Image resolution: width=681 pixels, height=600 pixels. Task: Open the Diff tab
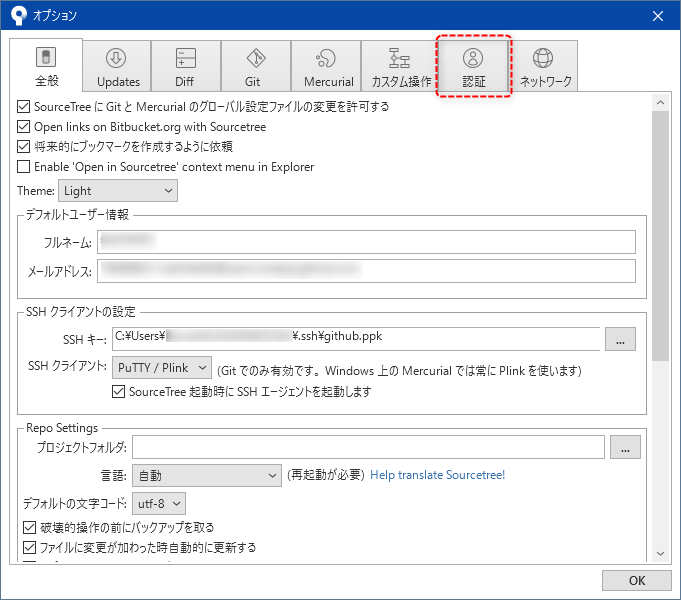coord(186,66)
